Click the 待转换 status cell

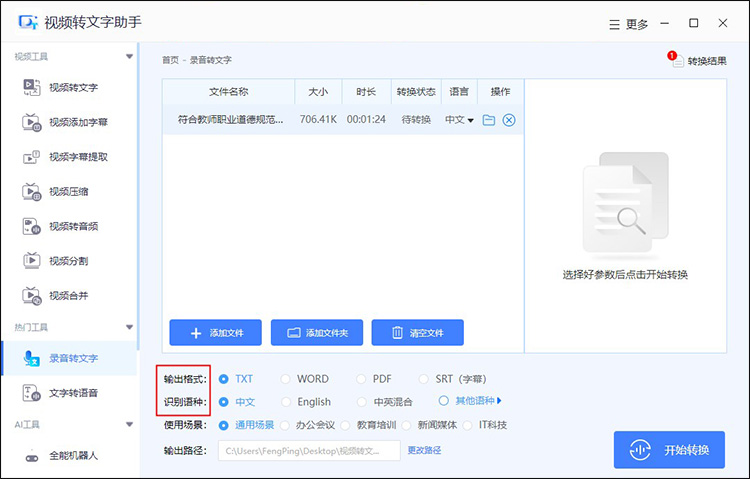pyautogui.click(x=416, y=120)
